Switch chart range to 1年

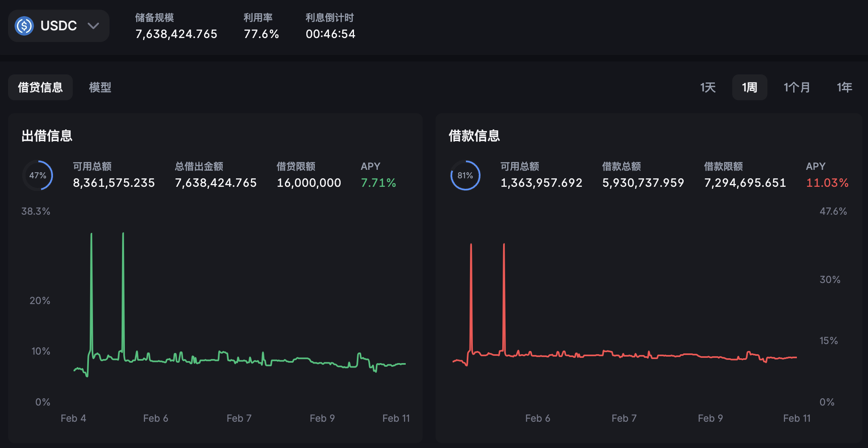845,87
